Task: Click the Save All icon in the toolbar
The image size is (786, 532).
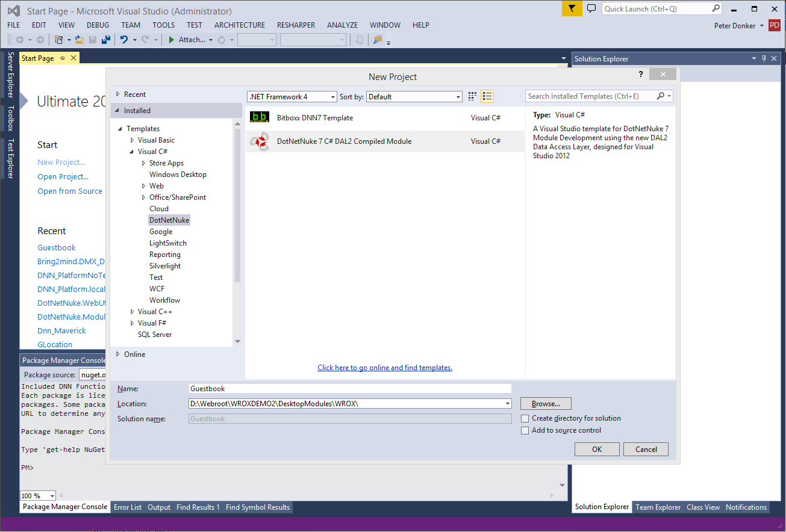Action: [106, 40]
